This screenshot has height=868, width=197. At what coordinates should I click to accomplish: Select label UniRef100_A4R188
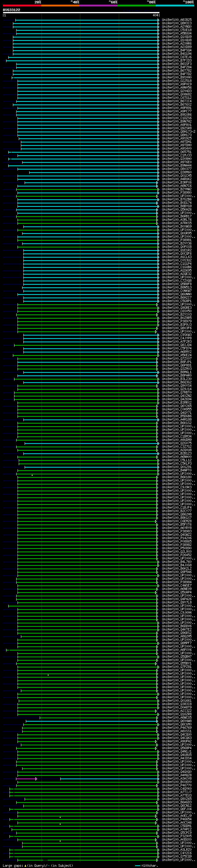[177, 420]
